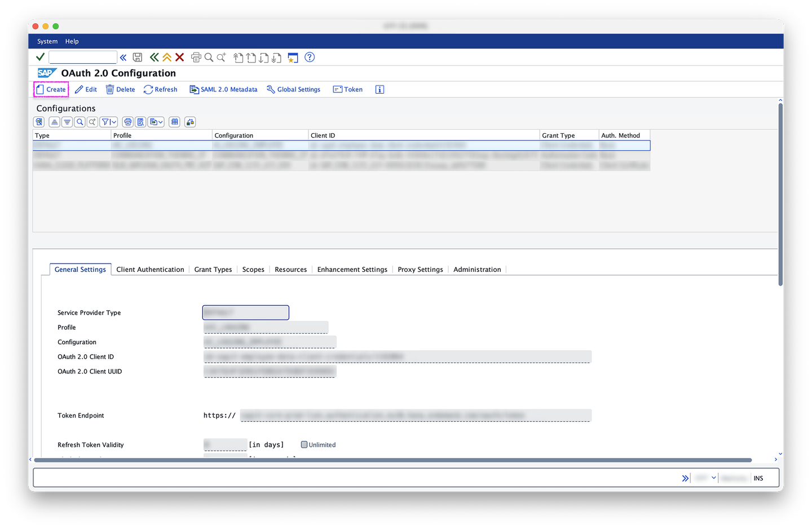Expand status bar with the double chevron icon

click(685, 478)
